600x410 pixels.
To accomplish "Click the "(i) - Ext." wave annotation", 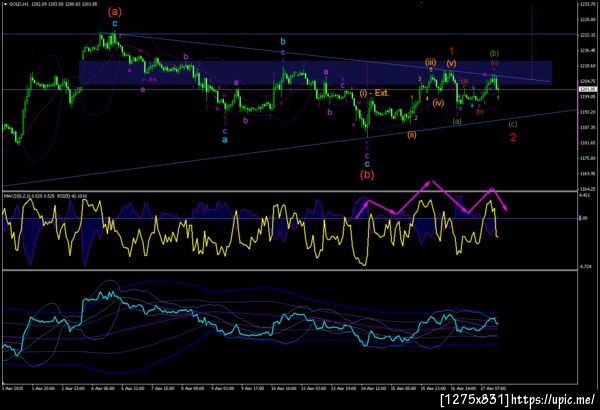I will tap(374, 93).
